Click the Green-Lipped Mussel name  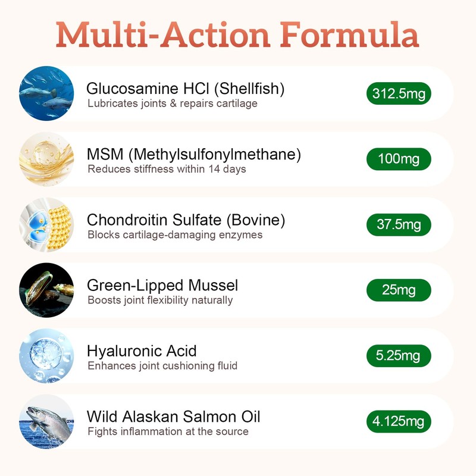[x=162, y=285]
